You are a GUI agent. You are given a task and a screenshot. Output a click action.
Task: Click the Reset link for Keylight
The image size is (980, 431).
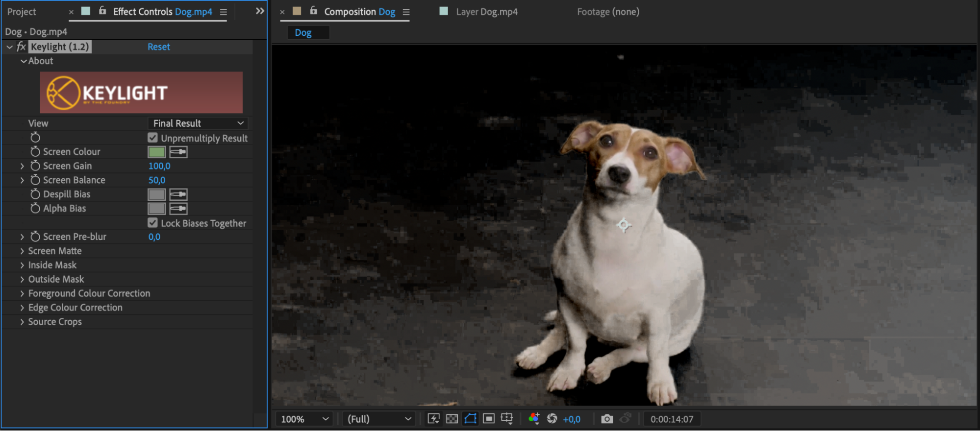[x=159, y=47]
